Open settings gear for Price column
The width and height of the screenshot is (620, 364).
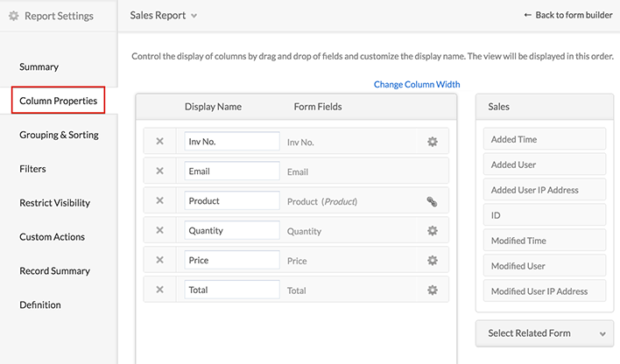pos(432,261)
